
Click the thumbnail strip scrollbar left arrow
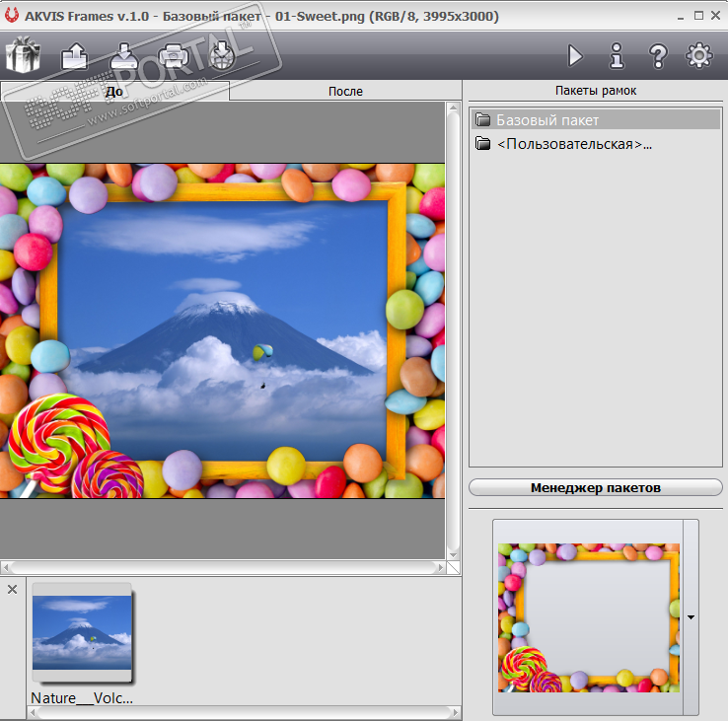33,712
